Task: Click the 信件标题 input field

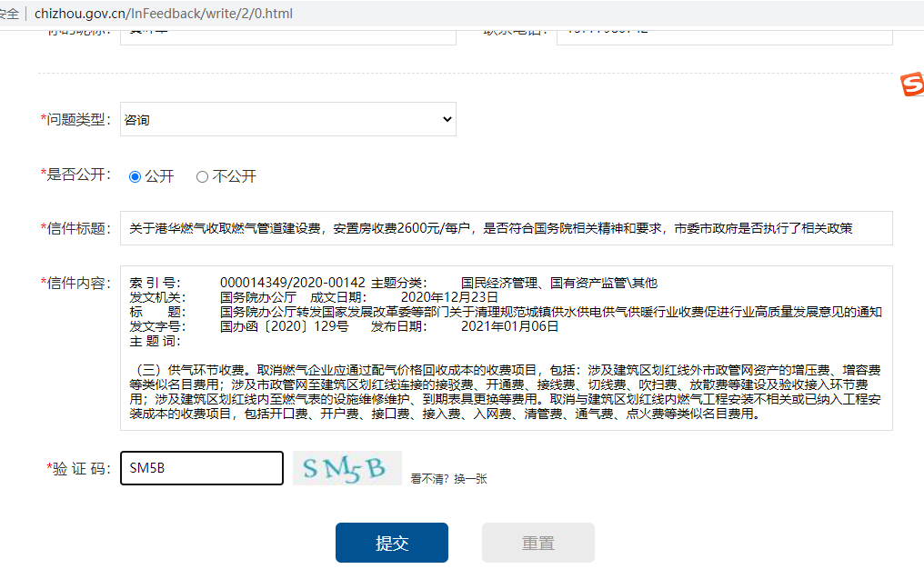Action: pyautogui.click(x=507, y=228)
